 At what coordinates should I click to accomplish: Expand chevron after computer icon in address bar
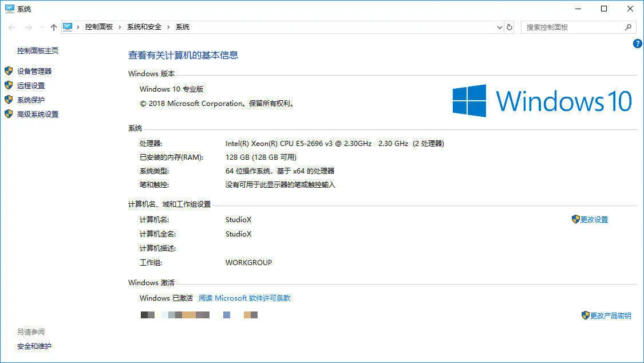pos(78,27)
